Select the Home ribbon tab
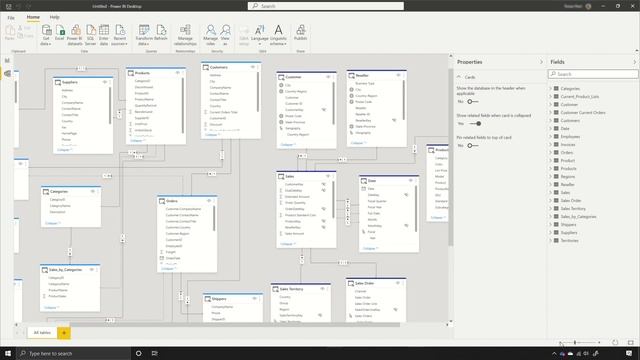 (33, 17)
